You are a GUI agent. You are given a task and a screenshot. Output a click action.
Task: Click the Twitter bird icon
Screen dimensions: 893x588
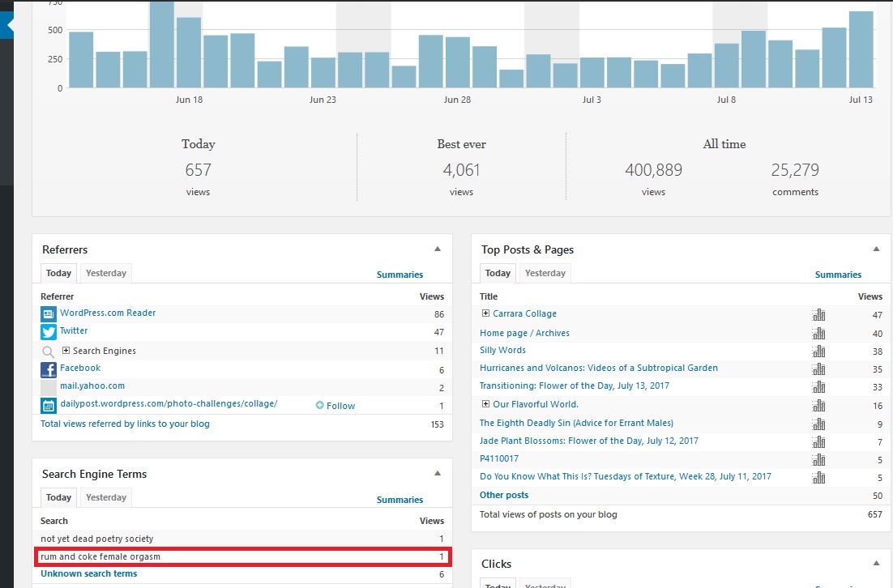tap(48, 331)
